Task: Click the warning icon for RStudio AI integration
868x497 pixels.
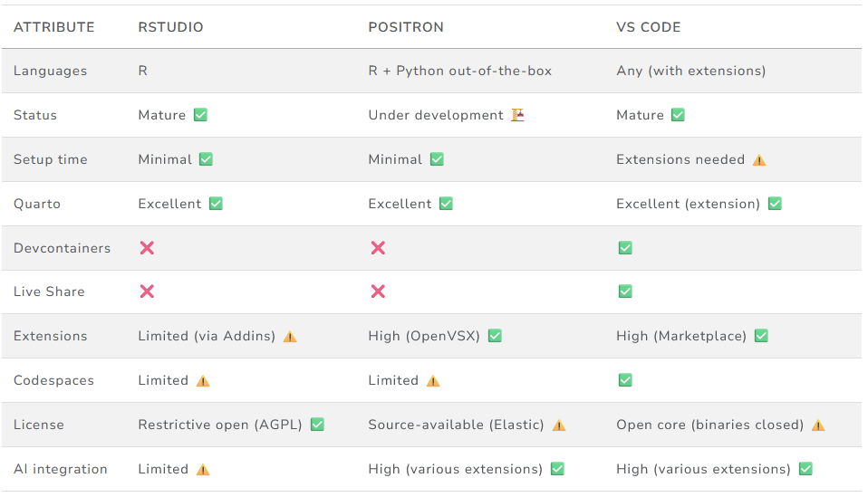Action: [x=203, y=470]
